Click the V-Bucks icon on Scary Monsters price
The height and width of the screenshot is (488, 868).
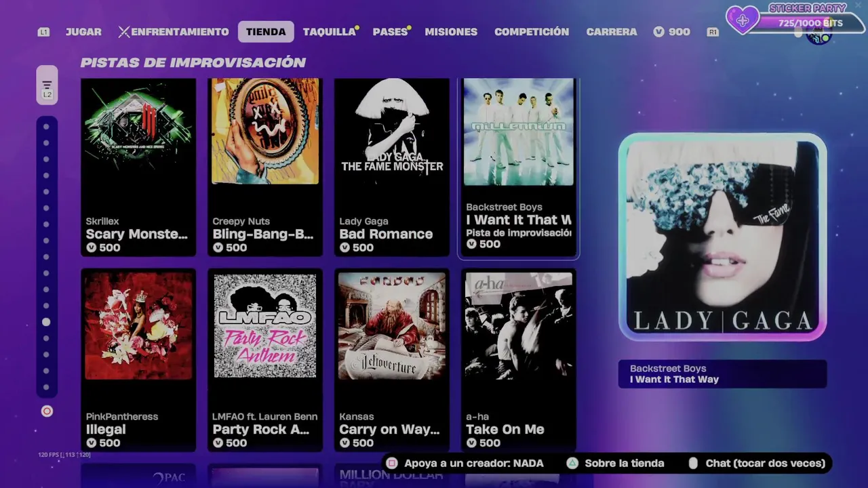[91, 248]
